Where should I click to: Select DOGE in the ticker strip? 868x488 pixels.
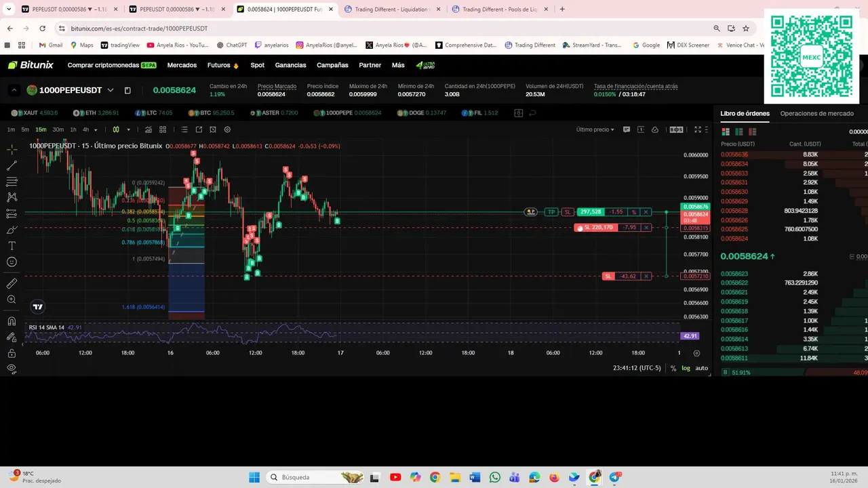[422, 113]
